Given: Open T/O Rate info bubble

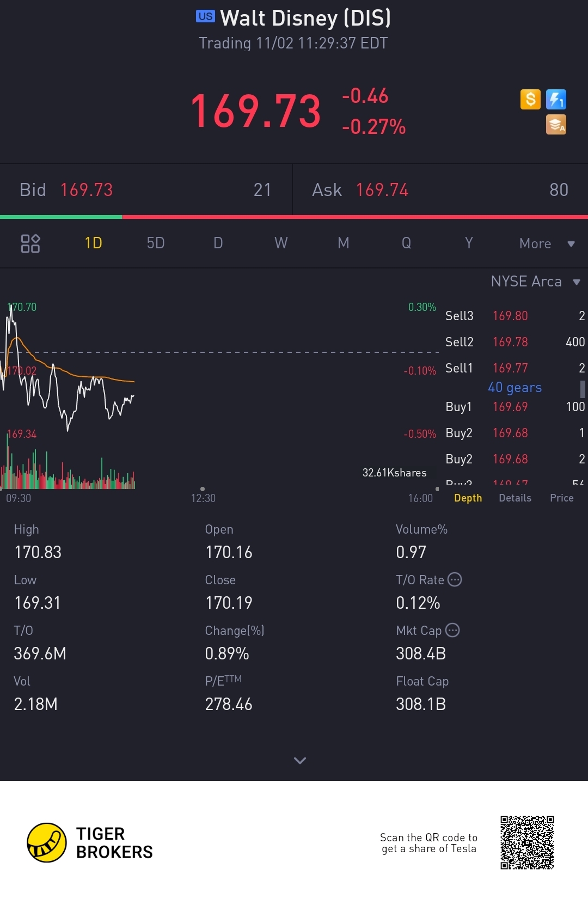Looking at the screenshot, I should coord(455,579).
